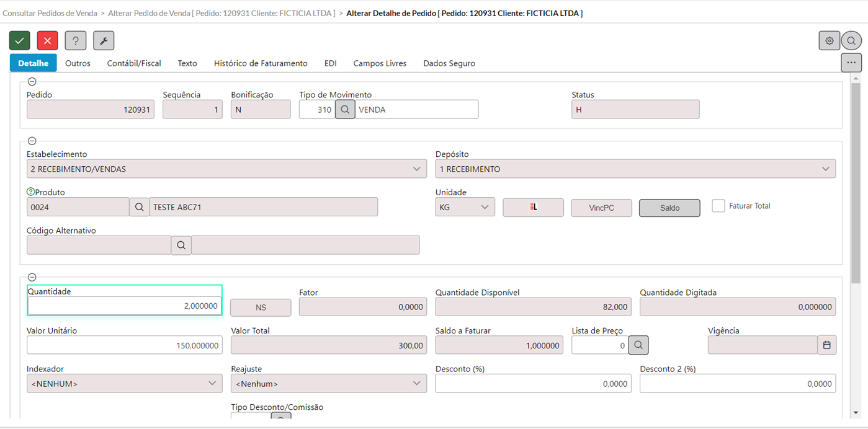Image resolution: width=868 pixels, height=429 pixels.
Task: Open the Histórico de Faturamento tab
Action: (x=261, y=63)
